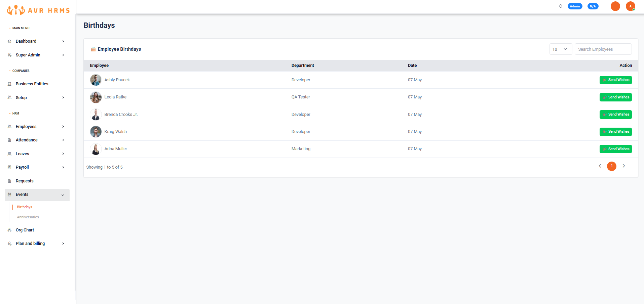
Task: Go to previous page arrow
Action: (x=600, y=166)
